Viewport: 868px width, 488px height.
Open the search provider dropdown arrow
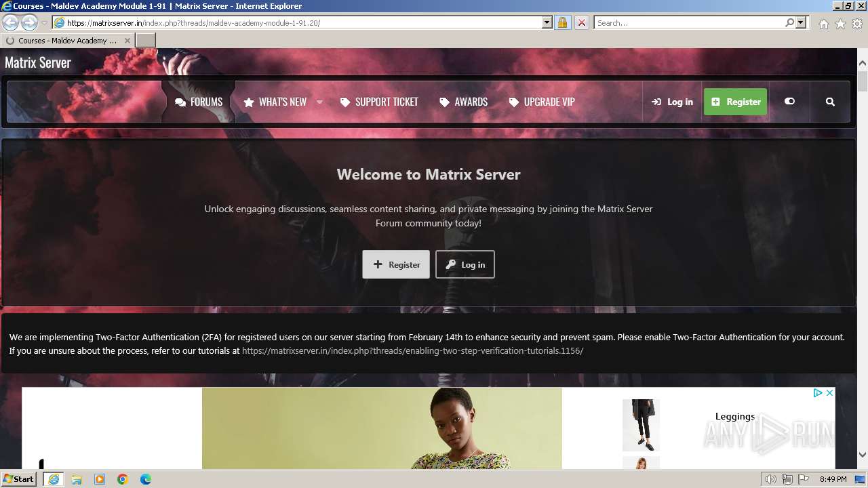click(801, 22)
